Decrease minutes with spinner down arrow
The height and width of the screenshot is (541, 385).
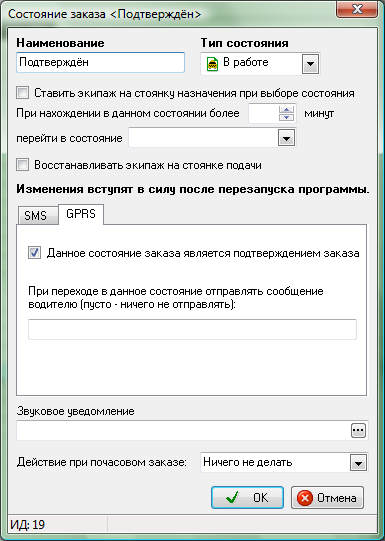click(x=286, y=118)
